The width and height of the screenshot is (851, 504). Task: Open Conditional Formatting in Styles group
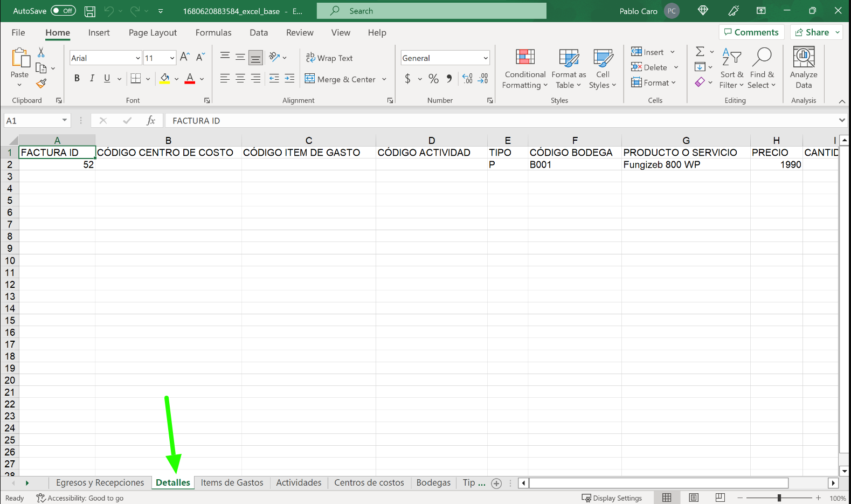coord(524,68)
